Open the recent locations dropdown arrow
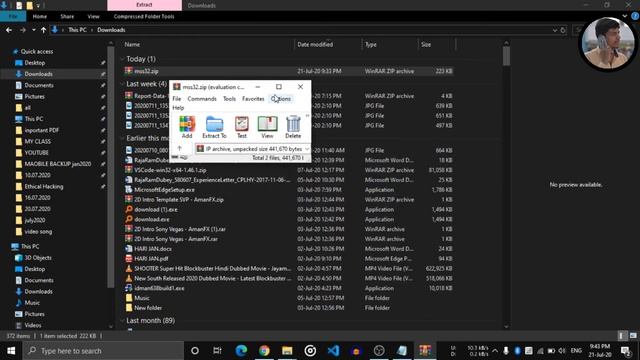 click(x=33, y=30)
